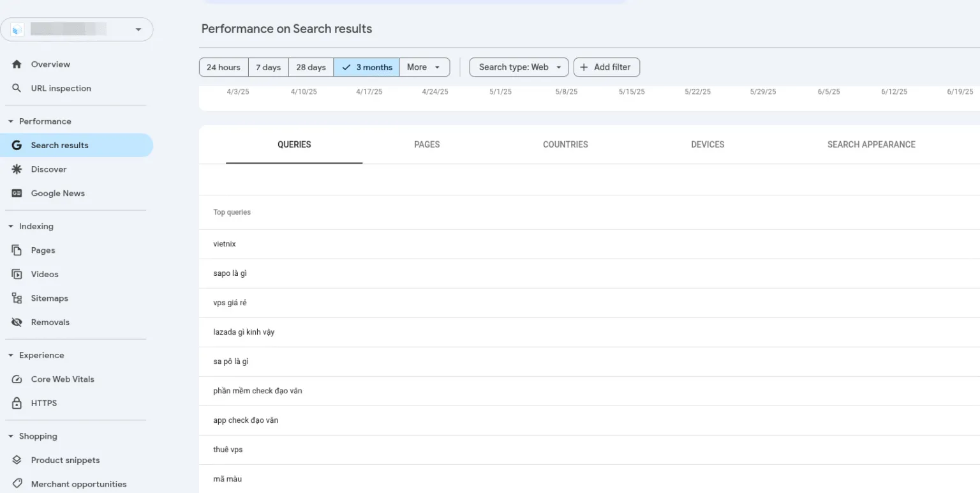The image size is (980, 493).
Task: Open Google News icon in sidebar
Action: coord(17,193)
